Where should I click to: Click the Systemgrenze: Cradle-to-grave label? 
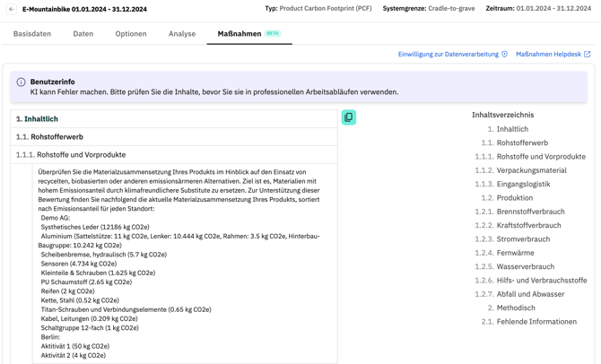(x=429, y=8)
